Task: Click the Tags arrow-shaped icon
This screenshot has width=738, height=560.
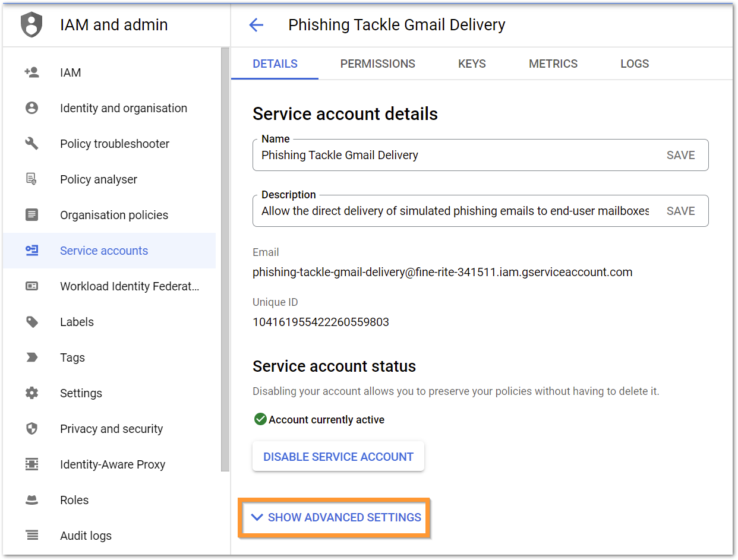Action: pyautogui.click(x=32, y=357)
